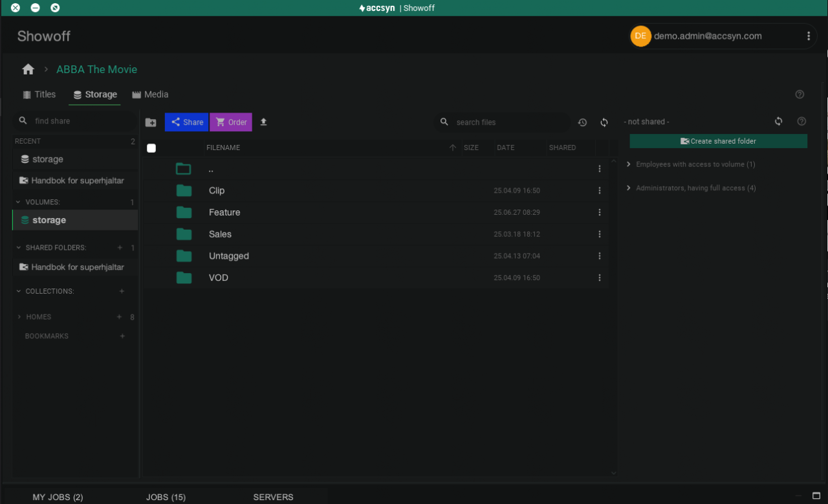Open Handbok for superhjaltar under Shared Folders
The width and height of the screenshot is (828, 504).
point(75,267)
